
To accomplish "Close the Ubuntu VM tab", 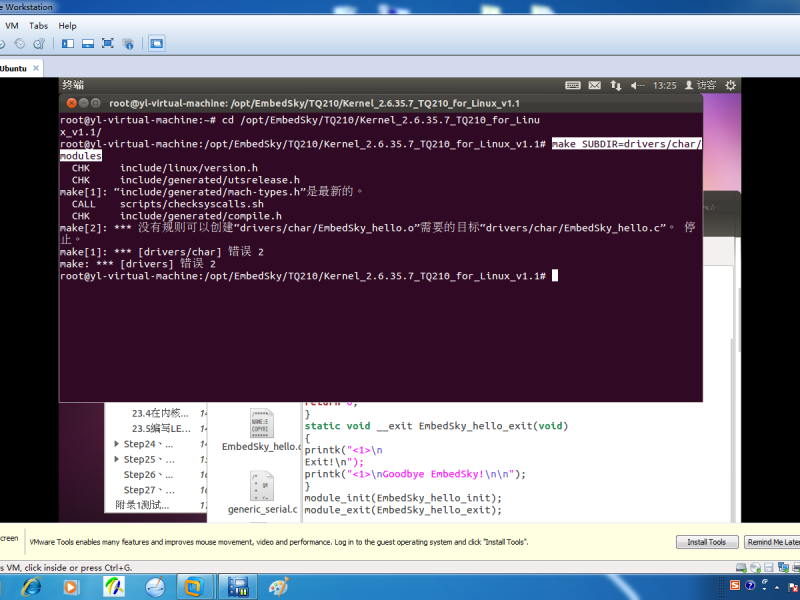I will tap(37, 68).
